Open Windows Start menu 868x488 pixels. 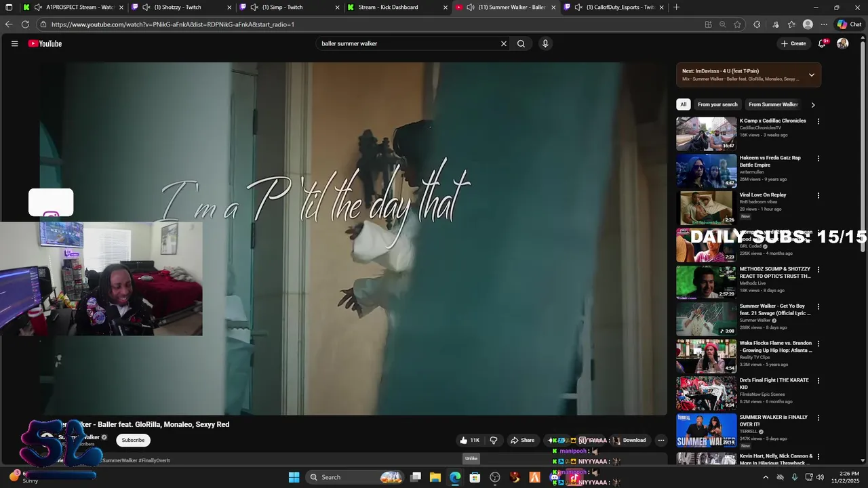click(294, 477)
